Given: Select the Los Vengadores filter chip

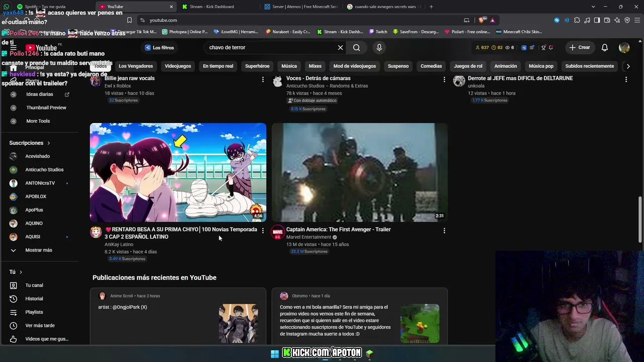Looking at the screenshot, I should coord(136,66).
